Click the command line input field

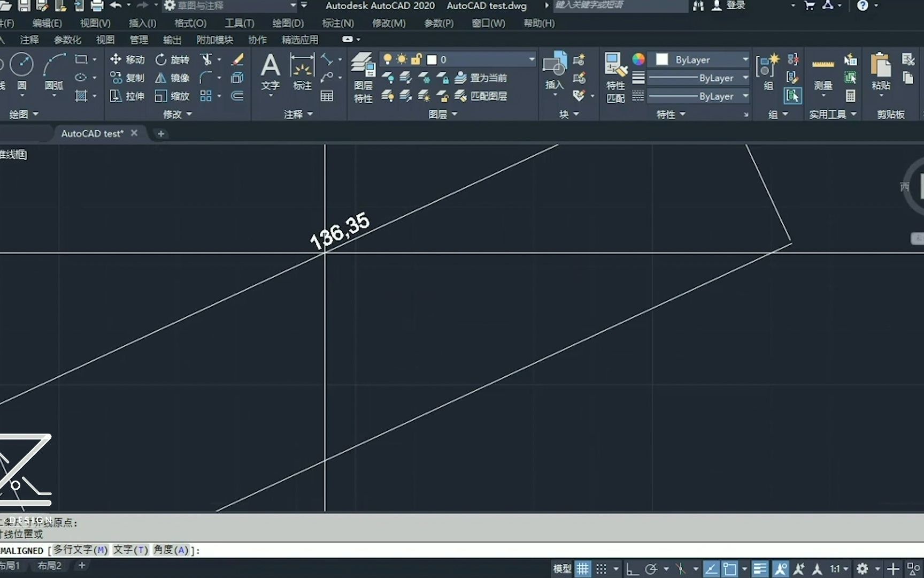pos(321,550)
